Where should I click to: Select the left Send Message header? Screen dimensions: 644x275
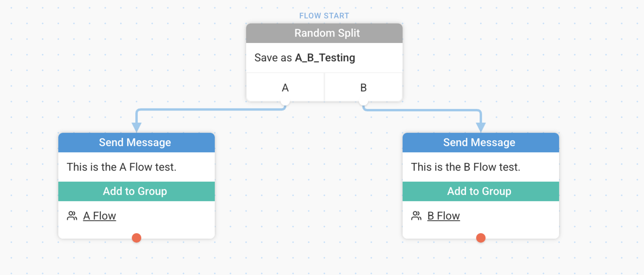136,142
